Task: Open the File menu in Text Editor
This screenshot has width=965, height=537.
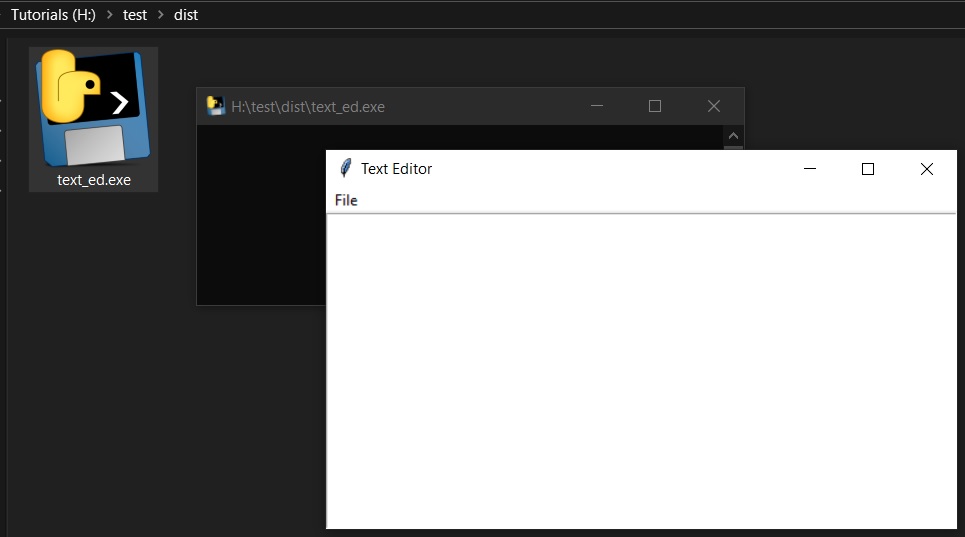Action: pyautogui.click(x=346, y=200)
